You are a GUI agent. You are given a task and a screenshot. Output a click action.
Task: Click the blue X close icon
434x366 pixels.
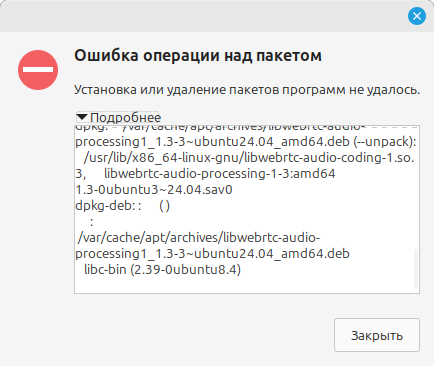pyautogui.click(x=417, y=16)
